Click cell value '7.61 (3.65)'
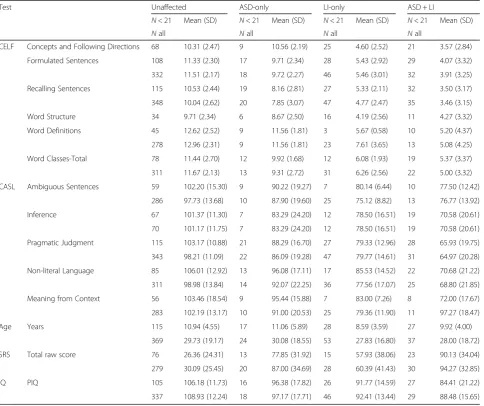The image size is (484, 406). click(372, 145)
